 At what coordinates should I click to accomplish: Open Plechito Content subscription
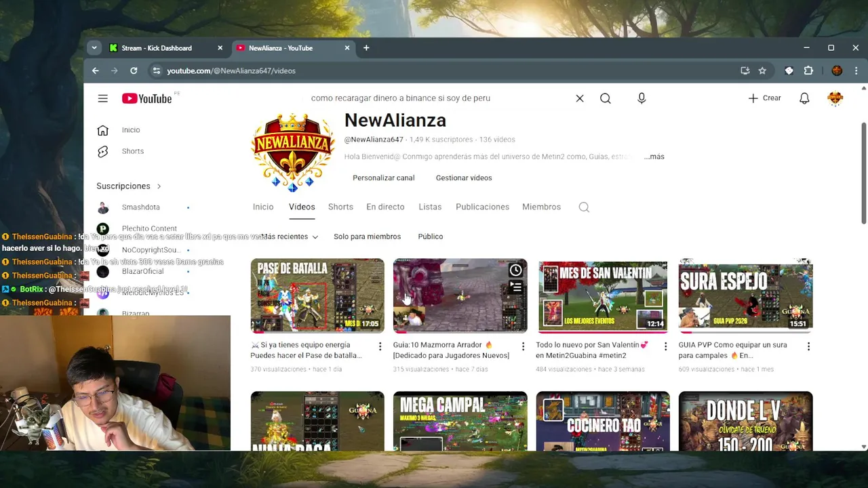pos(149,228)
